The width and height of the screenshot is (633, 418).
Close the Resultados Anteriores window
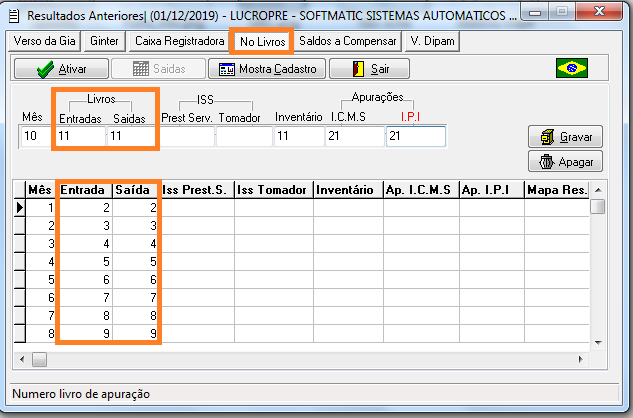pos(599,11)
